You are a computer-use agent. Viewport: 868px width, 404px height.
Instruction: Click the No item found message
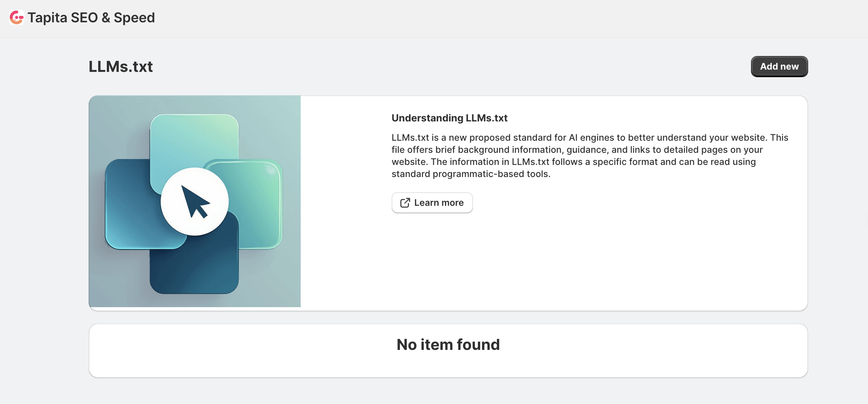(448, 345)
